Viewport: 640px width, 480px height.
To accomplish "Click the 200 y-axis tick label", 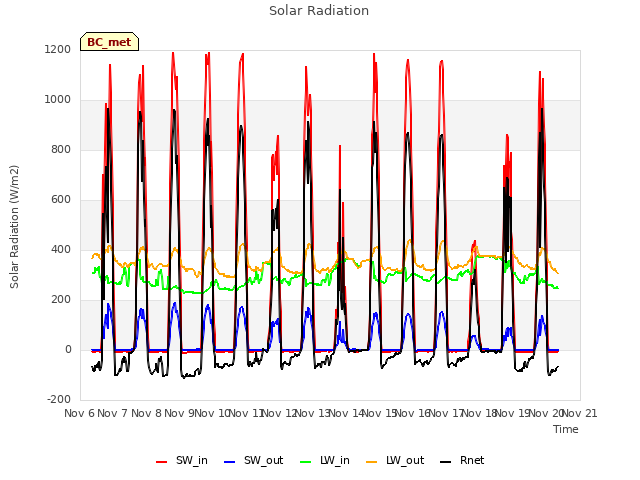I will (x=61, y=300).
